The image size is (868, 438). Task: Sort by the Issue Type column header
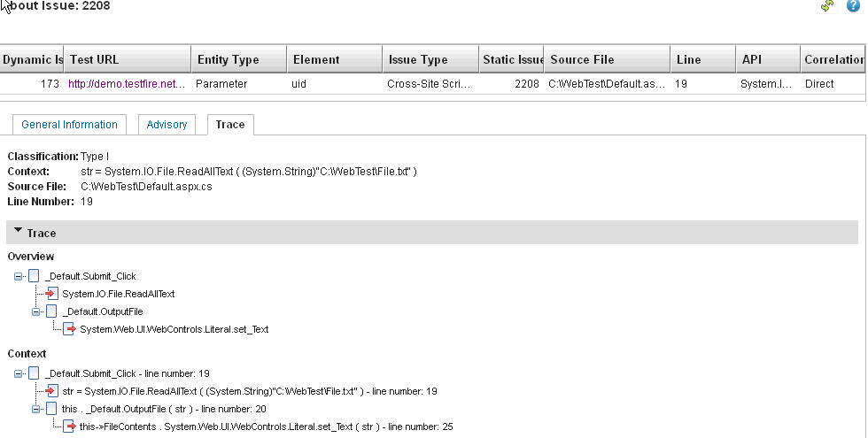417,60
